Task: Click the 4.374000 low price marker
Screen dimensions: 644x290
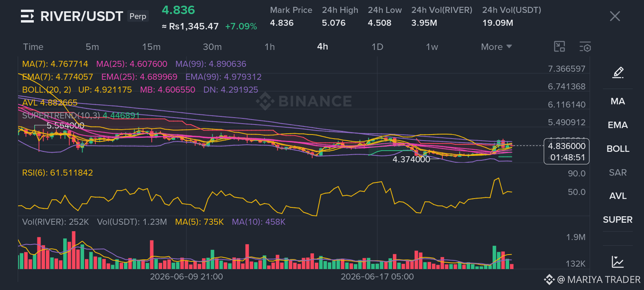Action: tap(411, 159)
